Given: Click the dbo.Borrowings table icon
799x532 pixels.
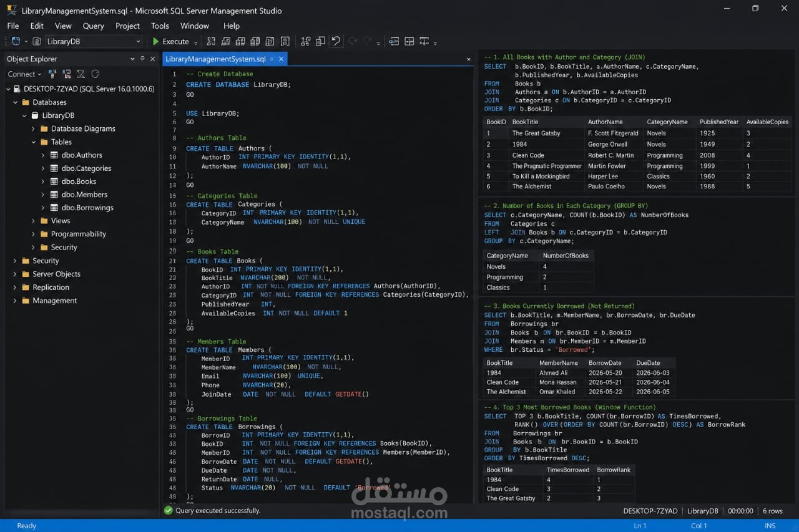Looking at the screenshot, I should click(54, 208).
